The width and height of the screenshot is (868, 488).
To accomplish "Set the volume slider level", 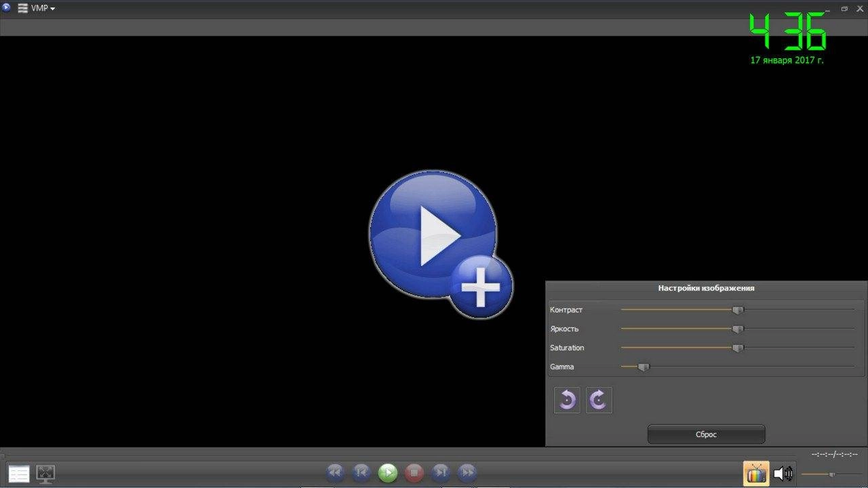I will pyautogui.click(x=831, y=474).
